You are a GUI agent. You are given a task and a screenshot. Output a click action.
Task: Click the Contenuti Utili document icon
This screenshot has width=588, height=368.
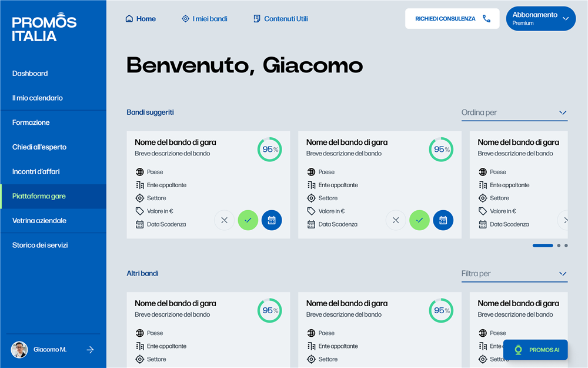257,19
